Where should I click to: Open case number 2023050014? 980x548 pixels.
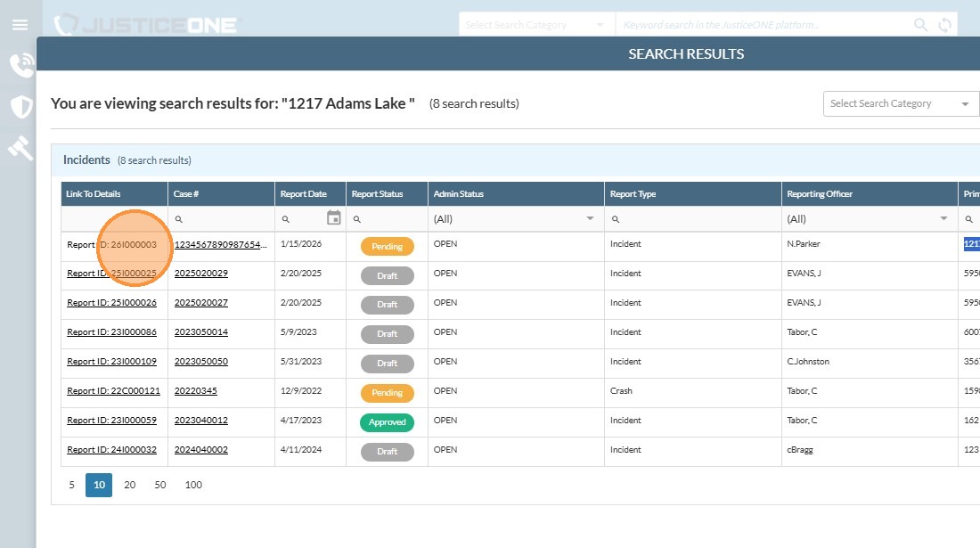tap(201, 331)
